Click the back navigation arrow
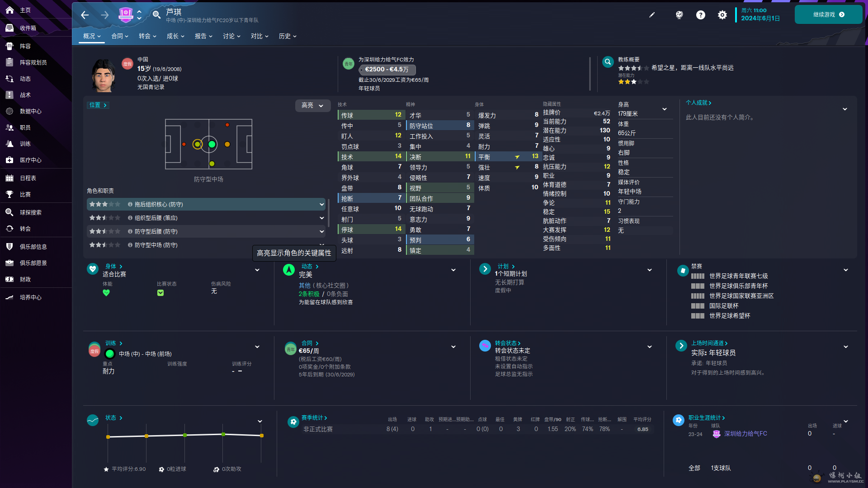Viewport: 868px width, 488px height. coord(85,15)
